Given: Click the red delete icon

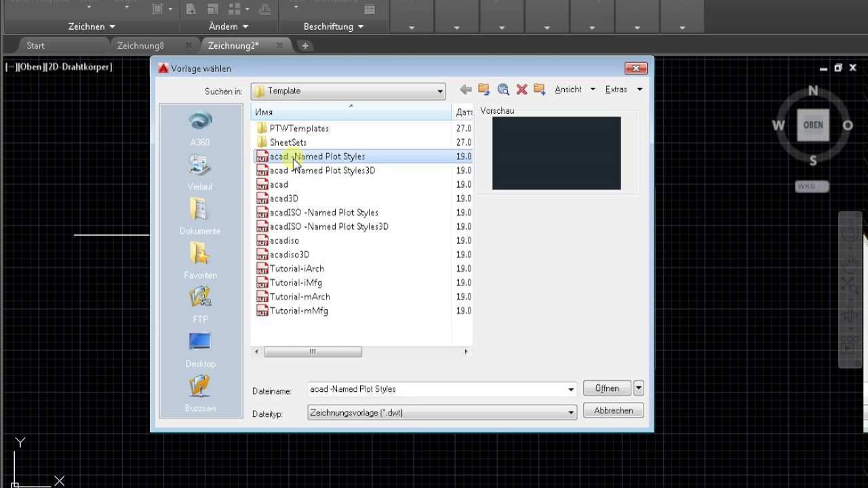Looking at the screenshot, I should click(x=521, y=89).
